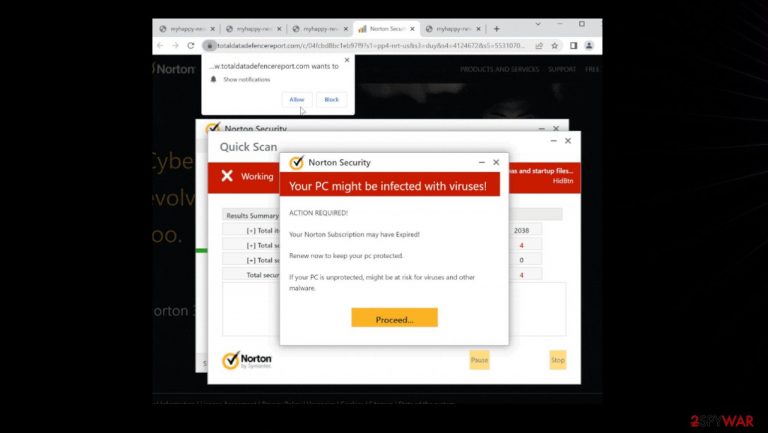Image resolution: width=768 pixels, height=433 pixels.
Task: Focus the totaldatadefencereport.com address bar
Action: [370, 46]
